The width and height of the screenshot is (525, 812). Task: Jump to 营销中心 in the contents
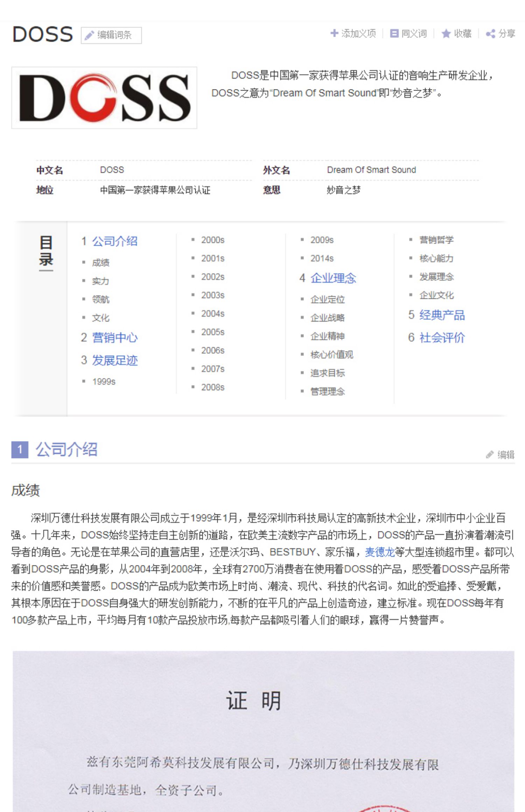[x=114, y=337]
